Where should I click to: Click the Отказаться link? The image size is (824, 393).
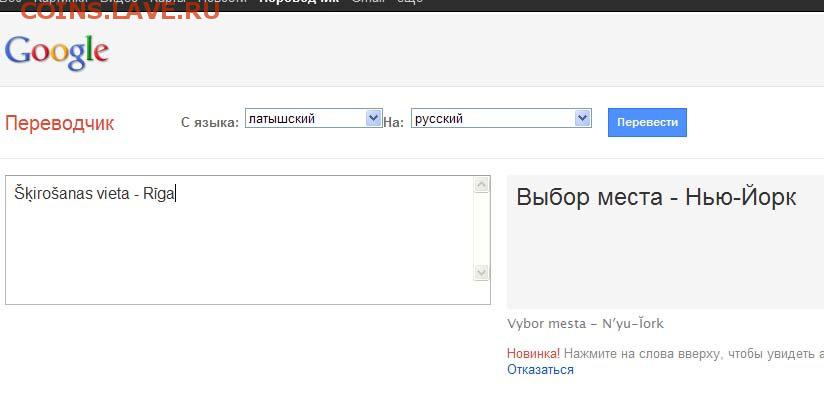click(540, 370)
